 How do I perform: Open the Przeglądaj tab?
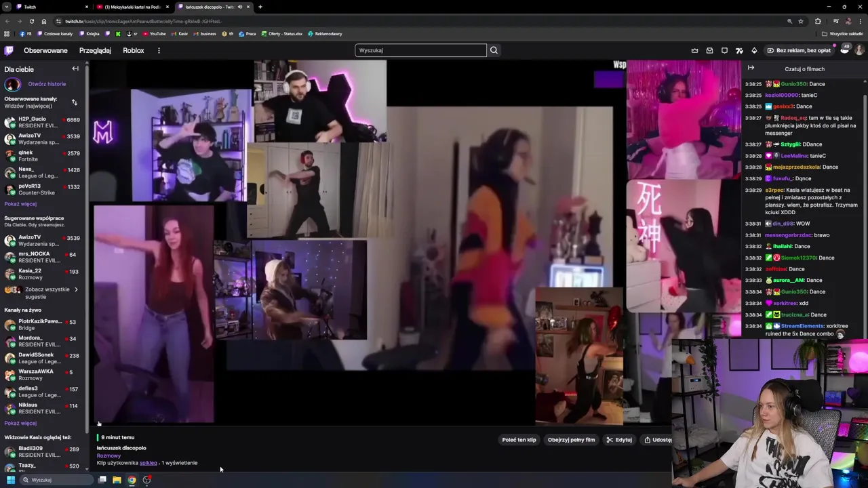coord(95,50)
